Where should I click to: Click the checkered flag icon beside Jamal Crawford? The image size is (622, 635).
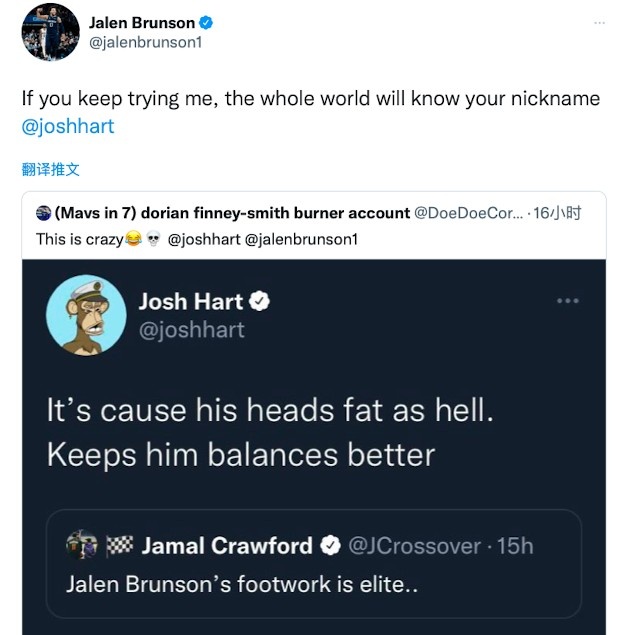click(119, 545)
